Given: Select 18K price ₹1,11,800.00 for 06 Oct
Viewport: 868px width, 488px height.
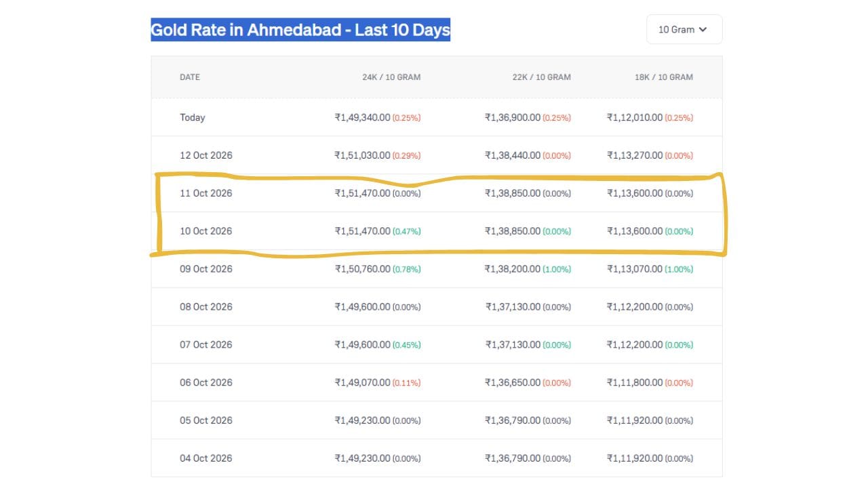Looking at the screenshot, I should coord(635,383).
